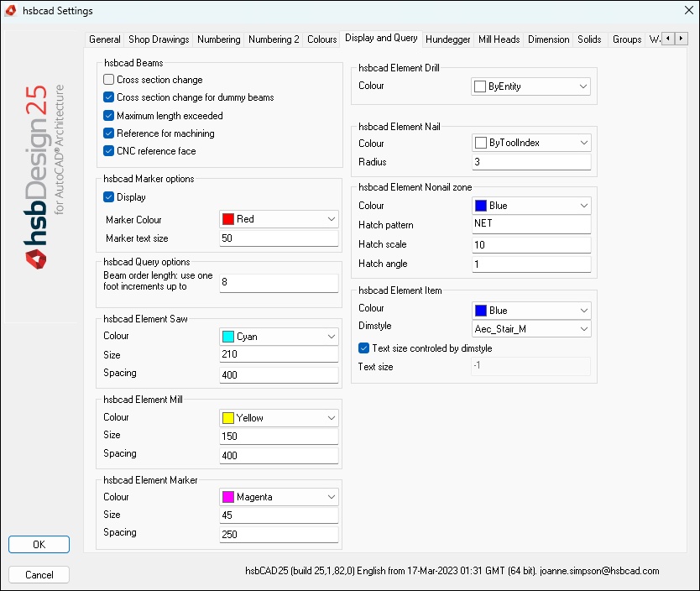Click Element Marker Spacing field
The image size is (700, 591).
click(x=279, y=535)
